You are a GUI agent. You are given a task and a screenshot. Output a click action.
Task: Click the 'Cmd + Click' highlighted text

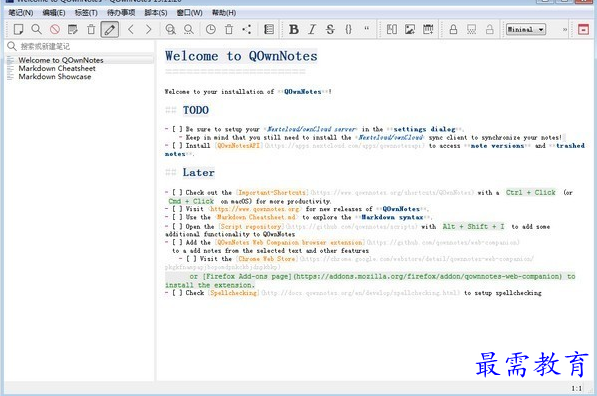pos(191,201)
